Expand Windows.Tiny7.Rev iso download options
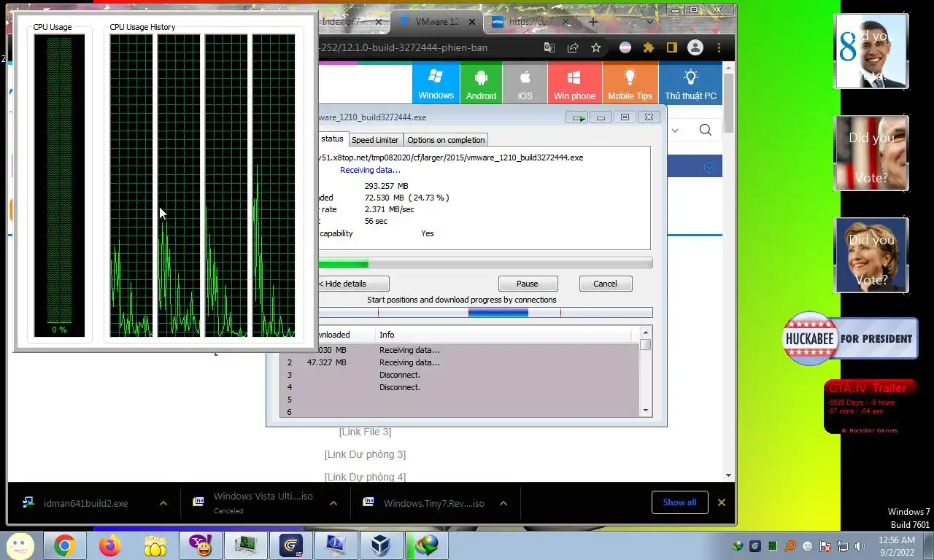 coord(503,503)
